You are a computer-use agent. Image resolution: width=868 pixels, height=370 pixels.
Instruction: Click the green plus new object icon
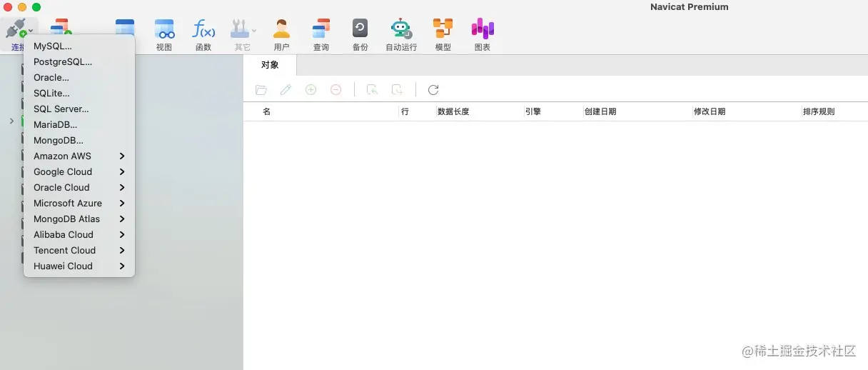coord(311,90)
